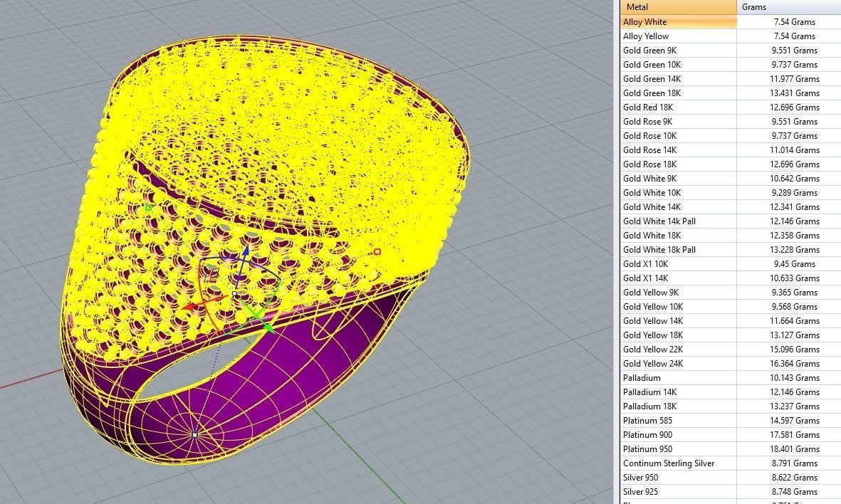Select the 'Gold Yellow 9K' row
This screenshot has height=504, width=841.
tap(731, 292)
